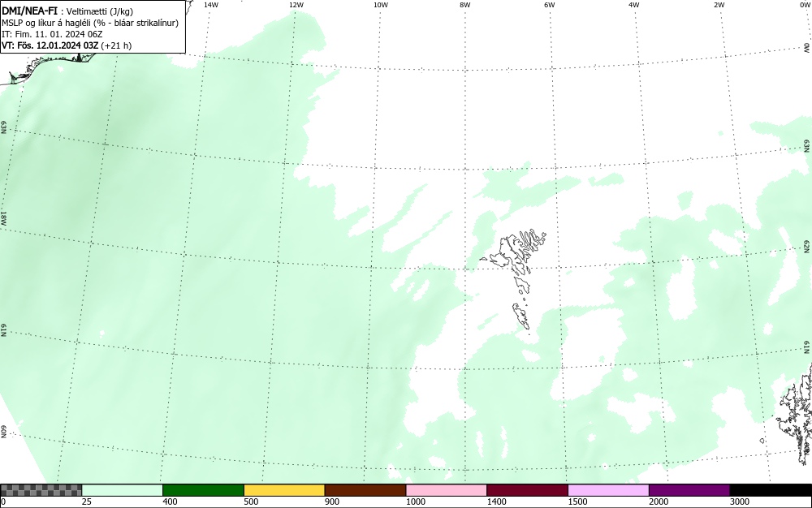The width and height of the screenshot is (812, 508).
Task: Click the 'MSLP og líkur á hagléli' line
Action: click(90, 23)
